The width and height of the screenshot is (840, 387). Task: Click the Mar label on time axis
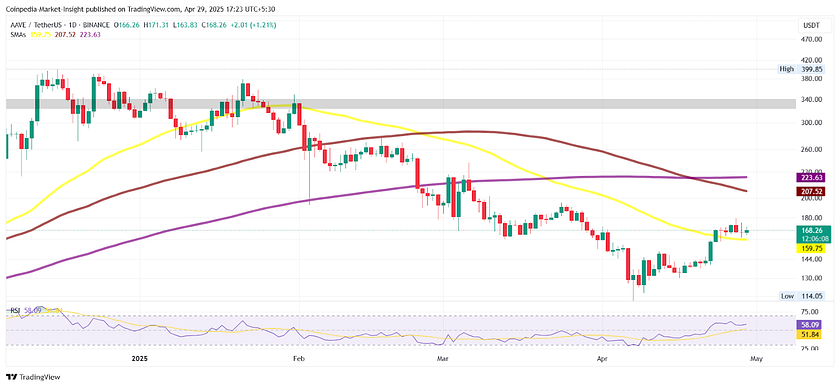coord(442,358)
